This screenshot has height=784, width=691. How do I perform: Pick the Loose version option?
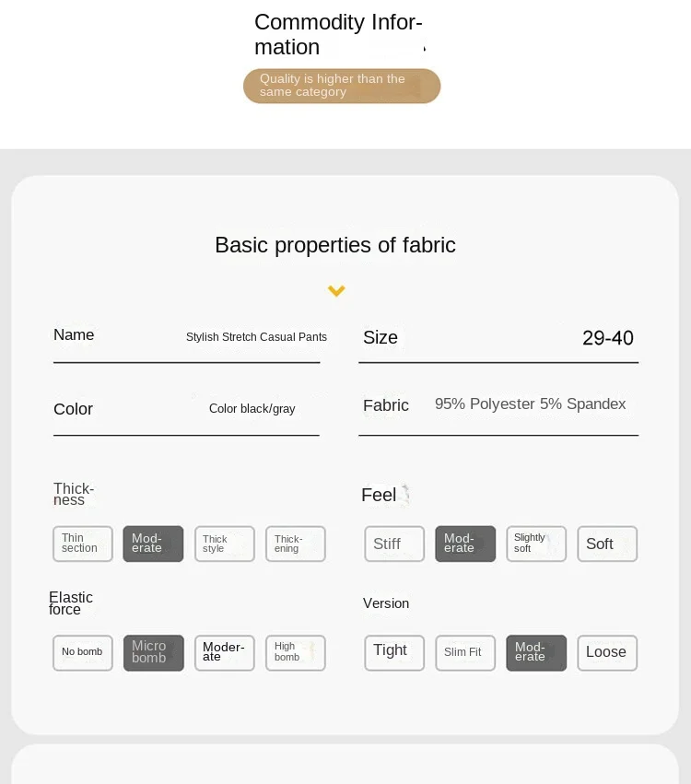tap(607, 652)
